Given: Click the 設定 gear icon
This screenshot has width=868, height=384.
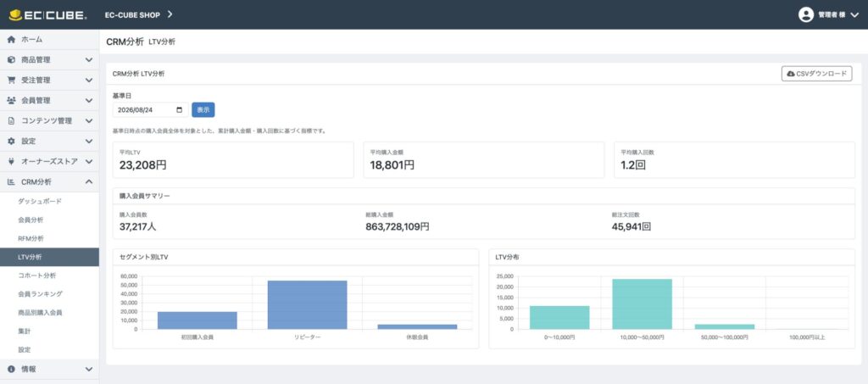Looking at the screenshot, I should (11, 141).
